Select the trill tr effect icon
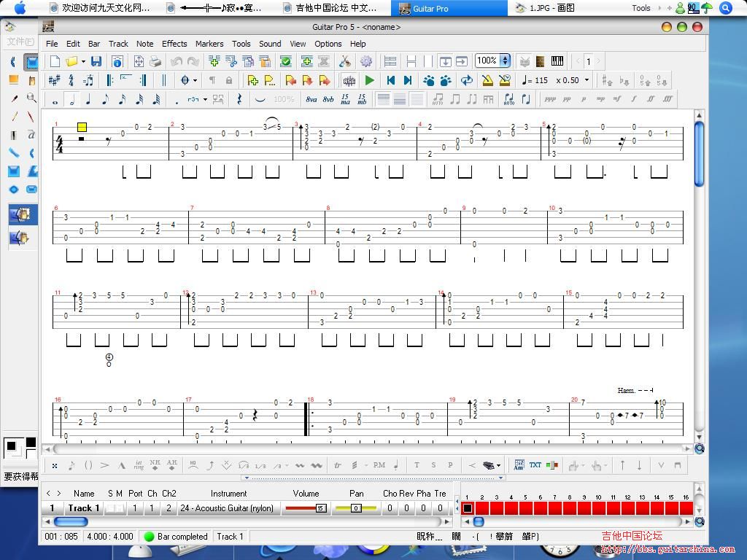The height and width of the screenshot is (560, 747). pos(337,465)
